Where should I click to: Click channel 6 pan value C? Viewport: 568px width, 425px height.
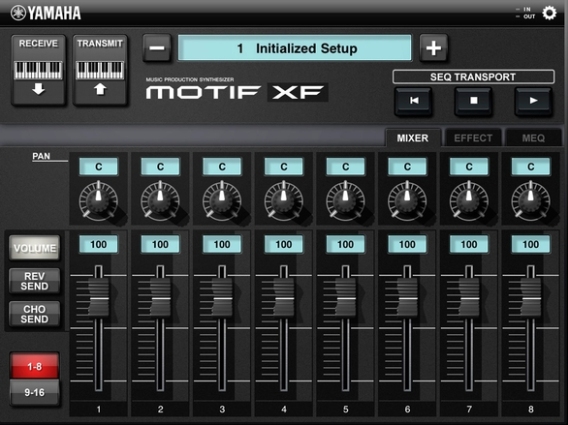(x=407, y=167)
